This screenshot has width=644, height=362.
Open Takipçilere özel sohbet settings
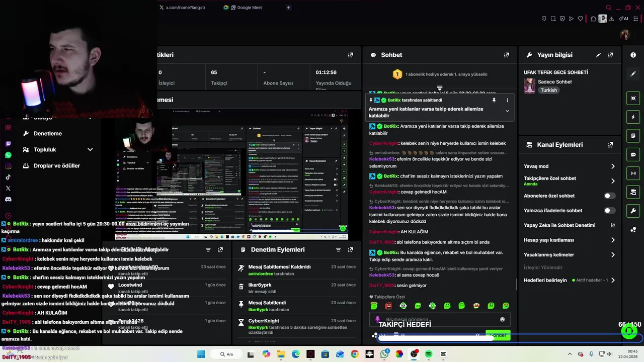pyautogui.click(x=569, y=180)
